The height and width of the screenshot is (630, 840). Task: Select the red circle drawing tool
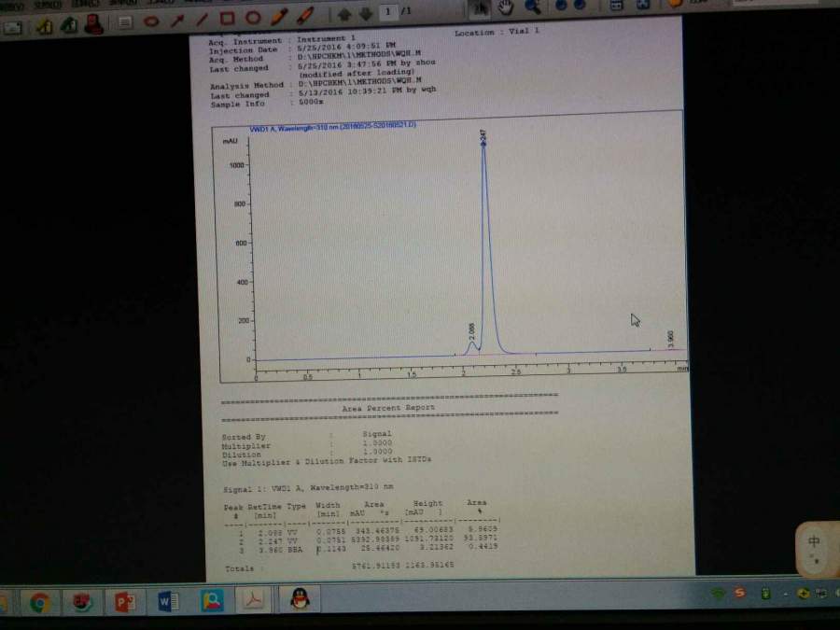click(252, 18)
